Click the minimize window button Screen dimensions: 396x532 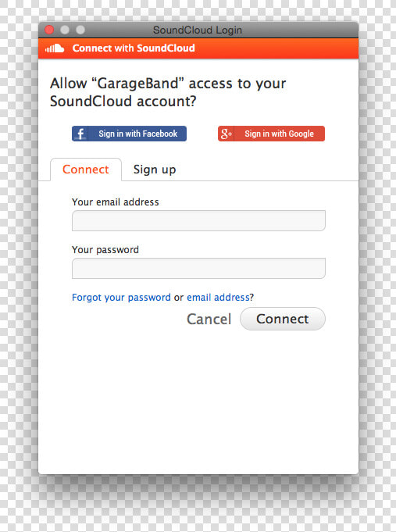coord(65,30)
